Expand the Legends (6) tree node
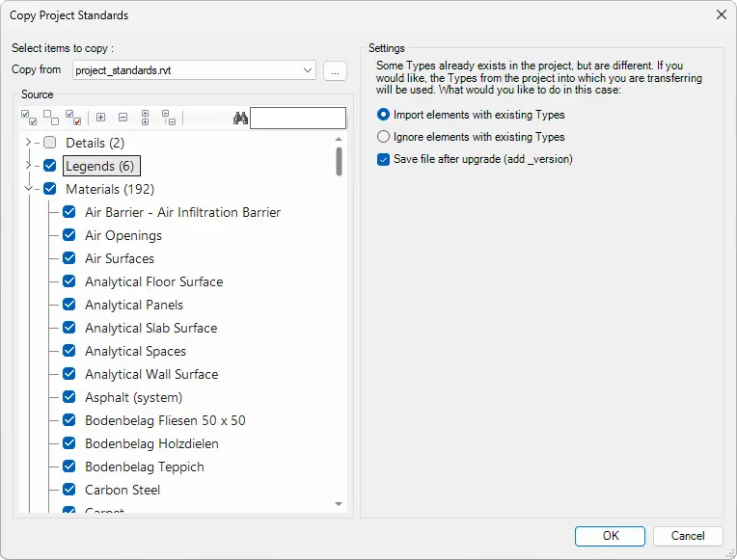The width and height of the screenshot is (737, 560). 28,166
